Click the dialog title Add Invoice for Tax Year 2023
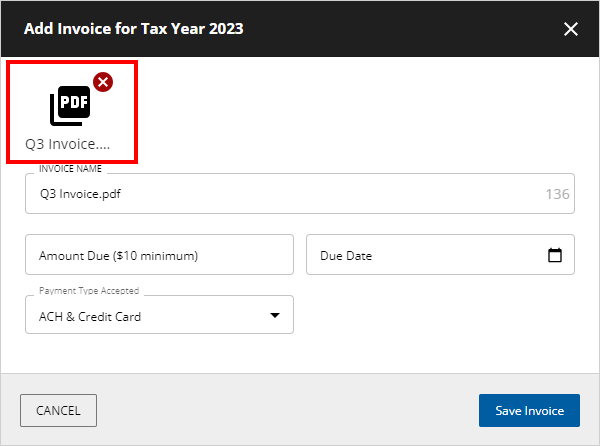 click(133, 29)
